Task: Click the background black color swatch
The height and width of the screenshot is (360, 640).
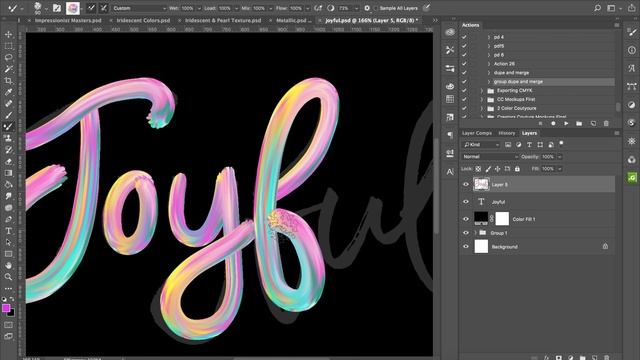Action: (11, 313)
